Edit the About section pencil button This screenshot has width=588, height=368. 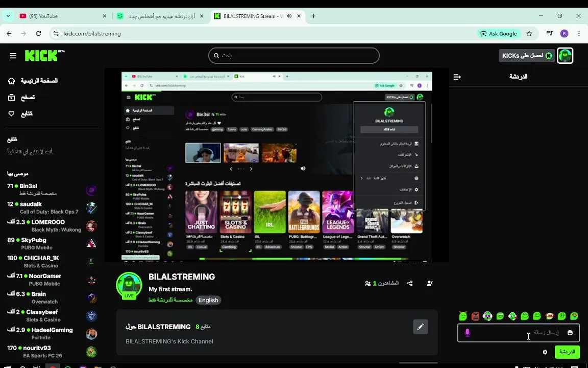pos(421,327)
